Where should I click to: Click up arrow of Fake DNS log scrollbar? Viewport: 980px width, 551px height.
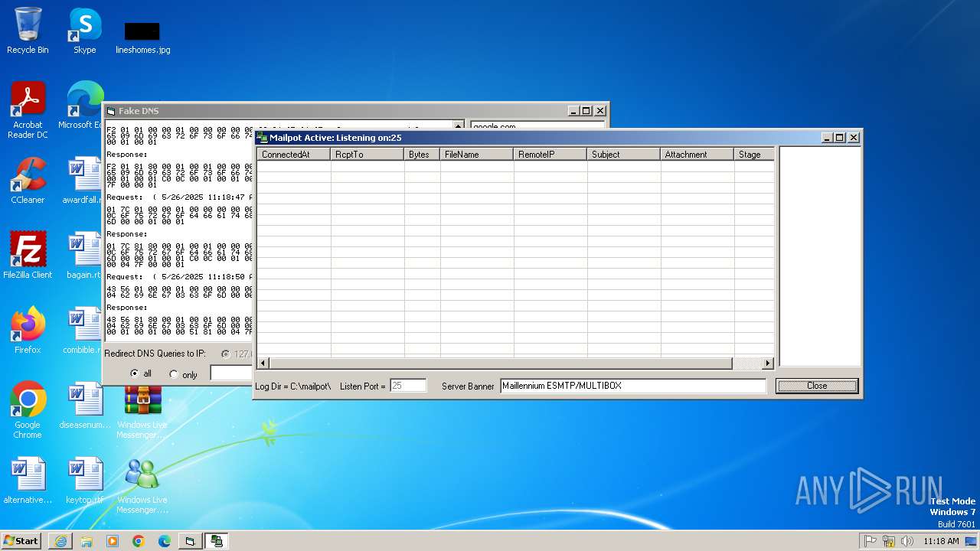[459, 126]
